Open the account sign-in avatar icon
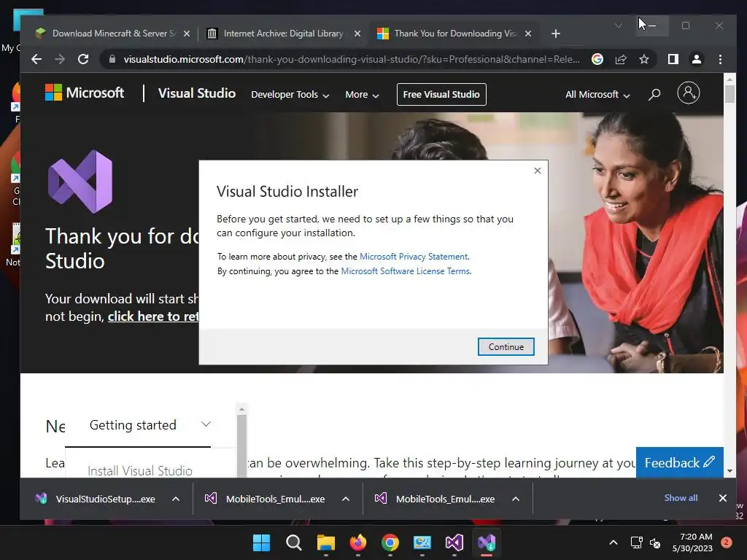This screenshot has width=747, height=560. coord(689,93)
